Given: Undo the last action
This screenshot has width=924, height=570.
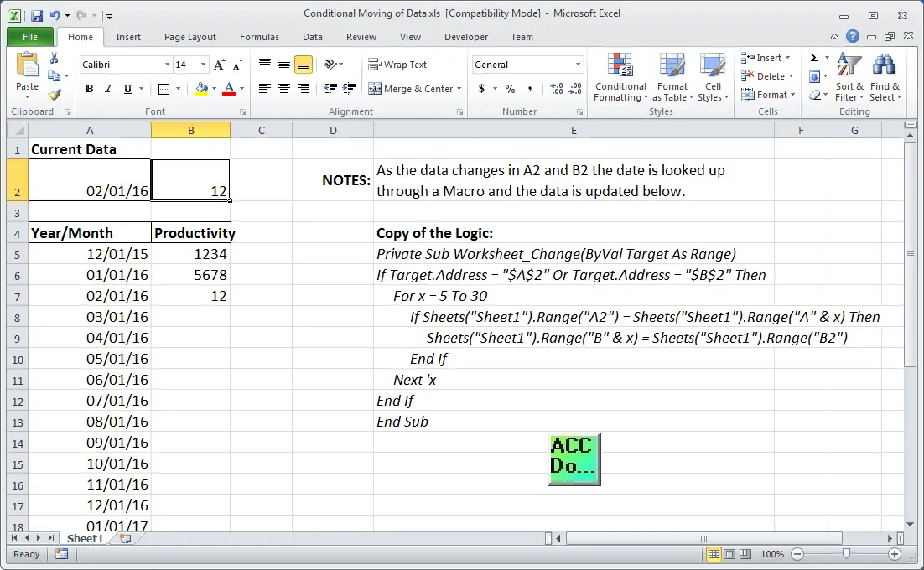Looking at the screenshot, I should tap(55, 16).
